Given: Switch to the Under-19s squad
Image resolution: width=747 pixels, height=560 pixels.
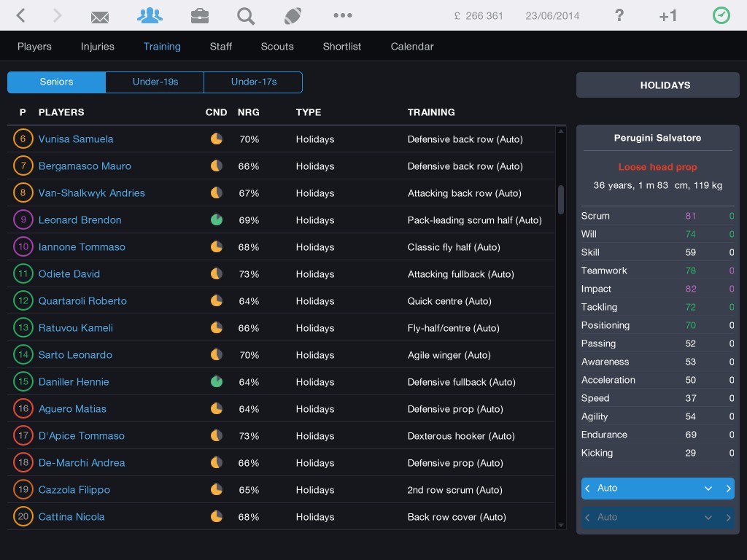Looking at the screenshot, I should click(x=155, y=82).
